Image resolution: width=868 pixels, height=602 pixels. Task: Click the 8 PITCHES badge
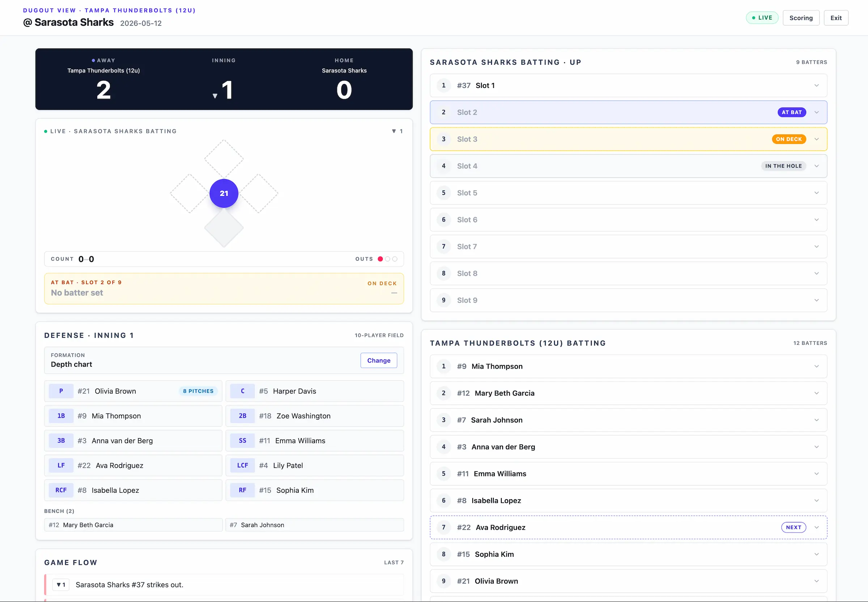click(x=198, y=391)
